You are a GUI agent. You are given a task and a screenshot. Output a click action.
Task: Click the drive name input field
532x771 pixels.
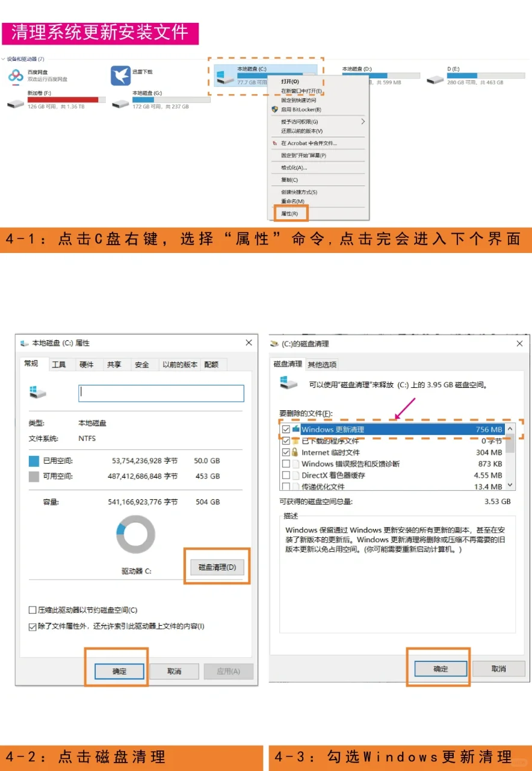pos(161,393)
